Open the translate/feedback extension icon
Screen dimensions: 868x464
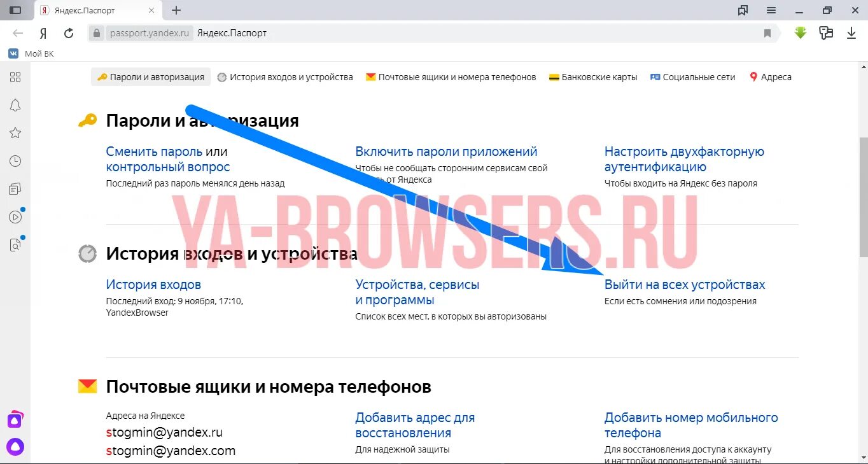(x=826, y=32)
